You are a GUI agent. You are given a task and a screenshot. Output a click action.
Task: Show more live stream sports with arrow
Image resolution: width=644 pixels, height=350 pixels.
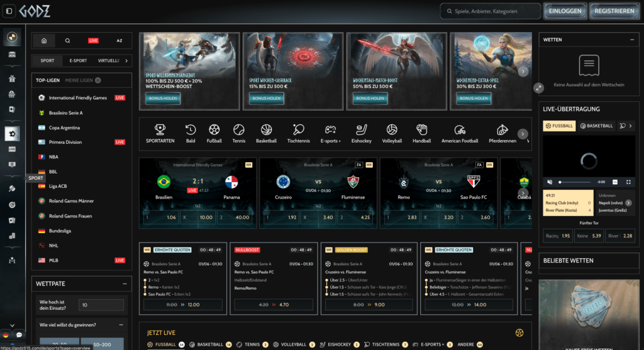coord(630,126)
